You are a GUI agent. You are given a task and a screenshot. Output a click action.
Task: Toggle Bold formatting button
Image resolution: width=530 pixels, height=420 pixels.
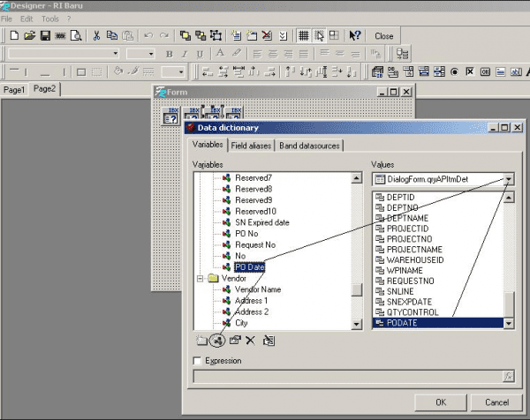click(x=170, y=54)
